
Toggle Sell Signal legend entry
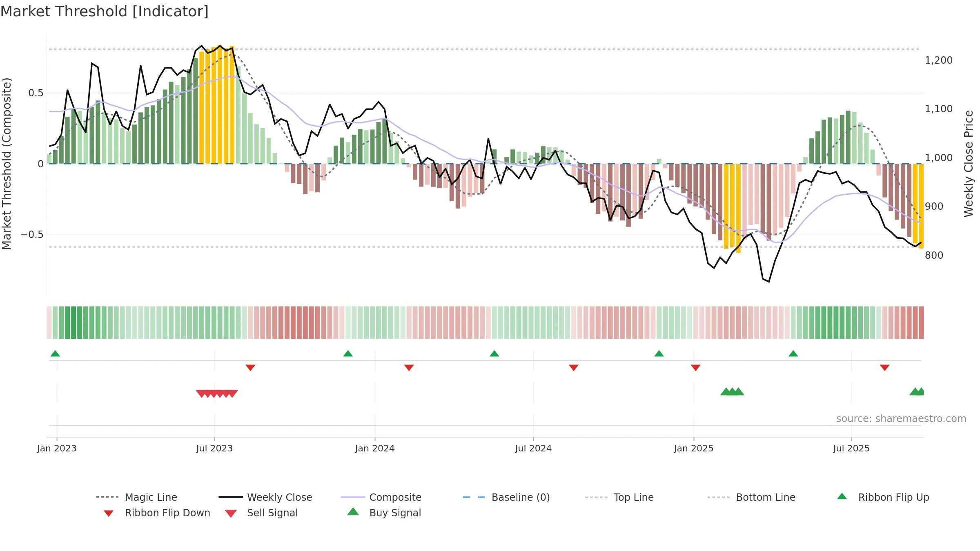coord(261,513)
